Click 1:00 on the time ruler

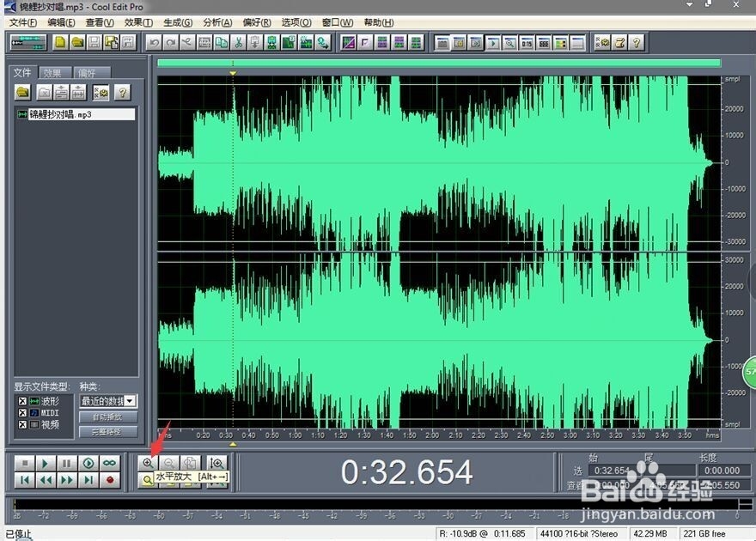[295, 435]
